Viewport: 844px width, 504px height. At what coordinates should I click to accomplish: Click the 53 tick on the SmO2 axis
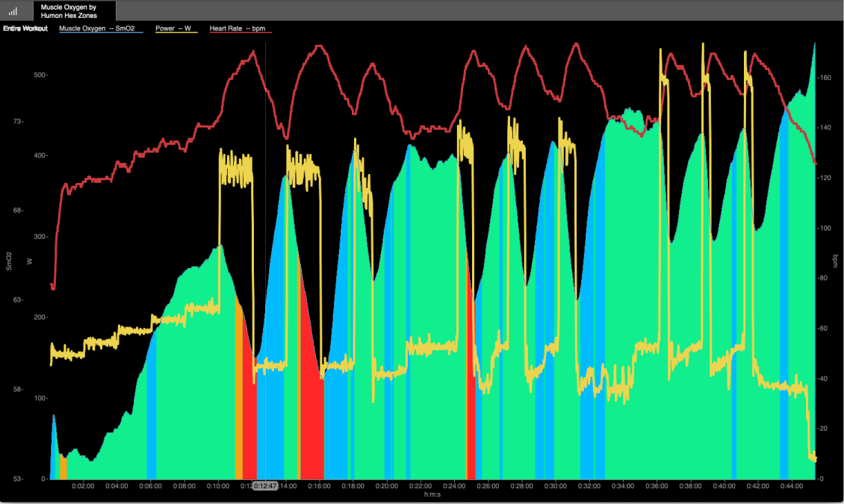18,479
